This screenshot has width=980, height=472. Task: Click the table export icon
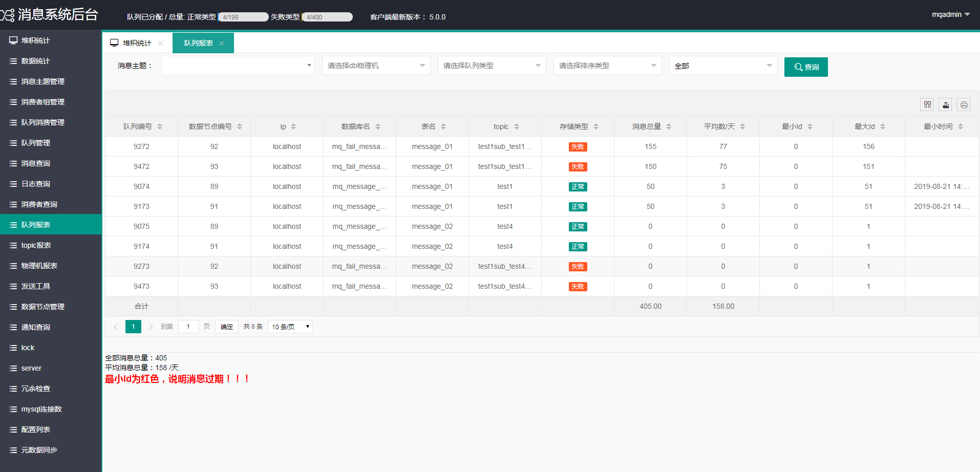946,105
